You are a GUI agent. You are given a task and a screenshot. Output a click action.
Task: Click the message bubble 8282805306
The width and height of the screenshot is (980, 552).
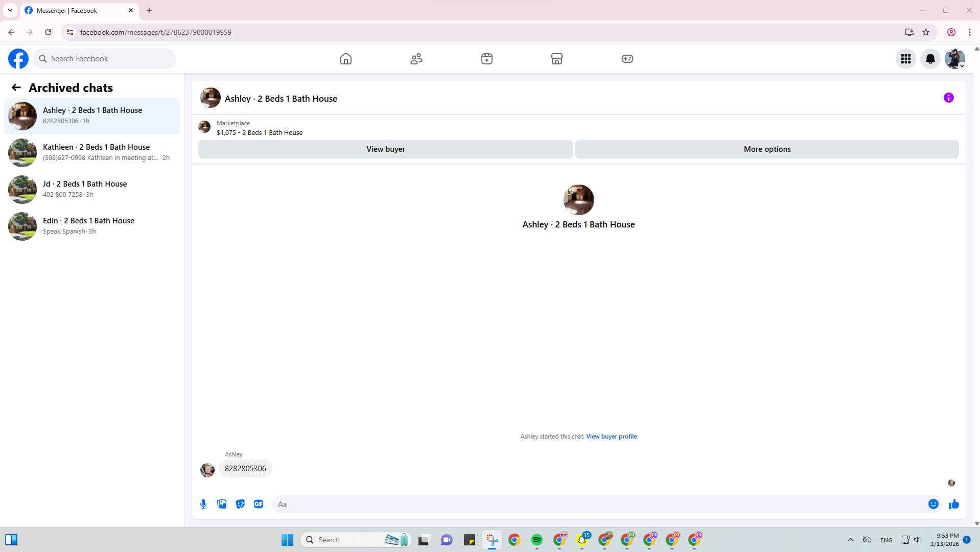pyautogui.click(x=245, y=469)
